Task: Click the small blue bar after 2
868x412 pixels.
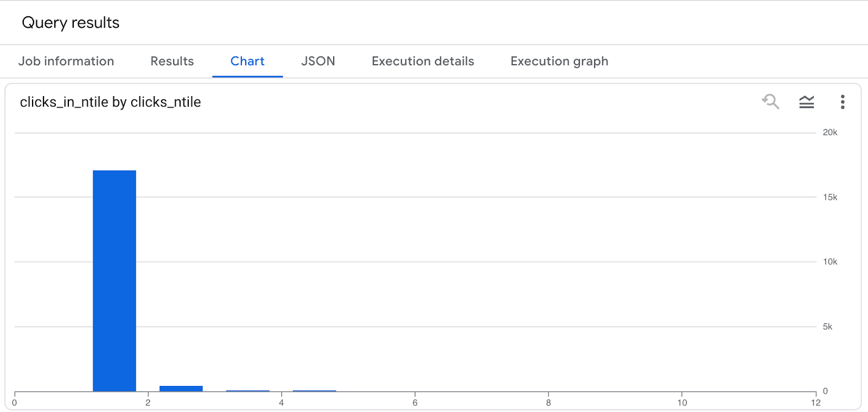Action: (x=181, y=389)
